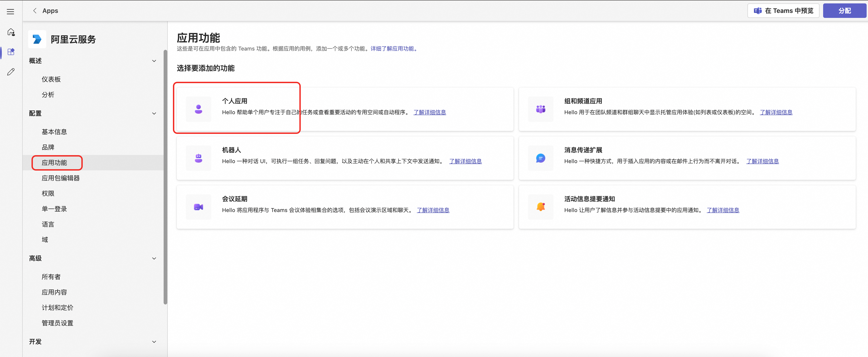
Task: Select 应用包编辑器 in the sidebar
Action: [x=61, y=178]
